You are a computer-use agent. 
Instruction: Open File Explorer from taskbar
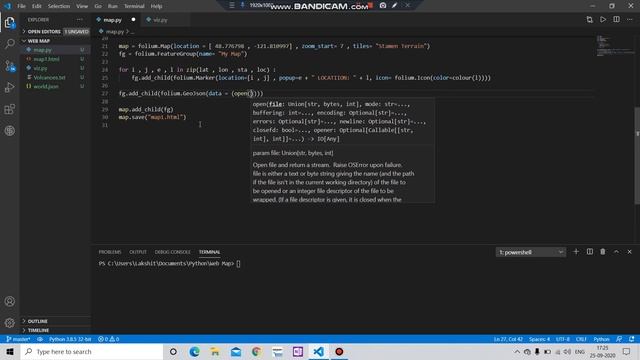point(215,352)
